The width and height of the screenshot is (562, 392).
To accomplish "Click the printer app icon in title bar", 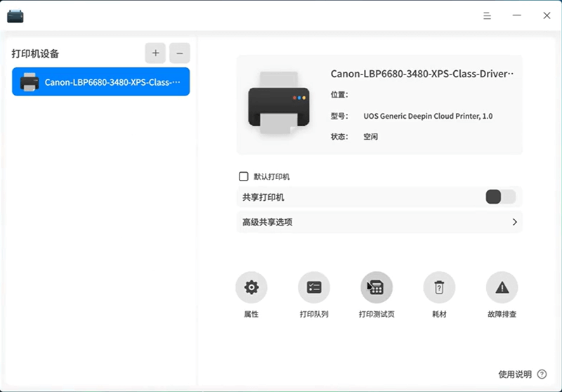I will (15, 16).
